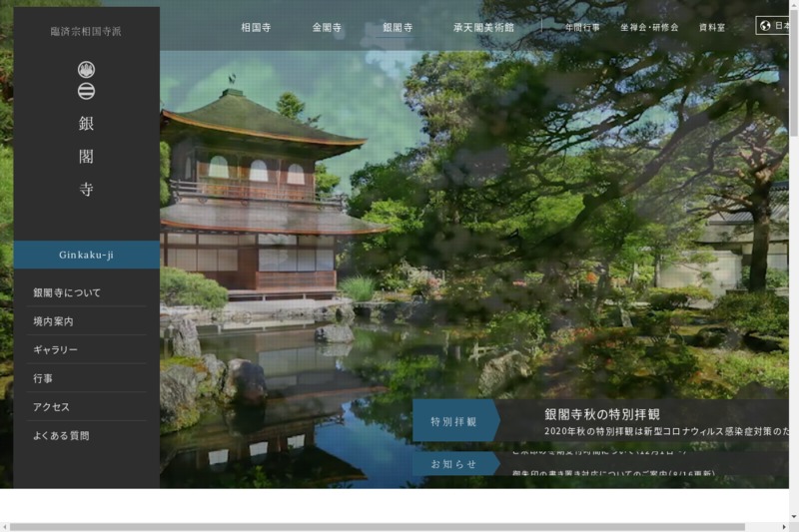Open the 年間行事 annual events link
This screenshot has height=532, width=799.
pyautogui.click(x=582, y=27)
